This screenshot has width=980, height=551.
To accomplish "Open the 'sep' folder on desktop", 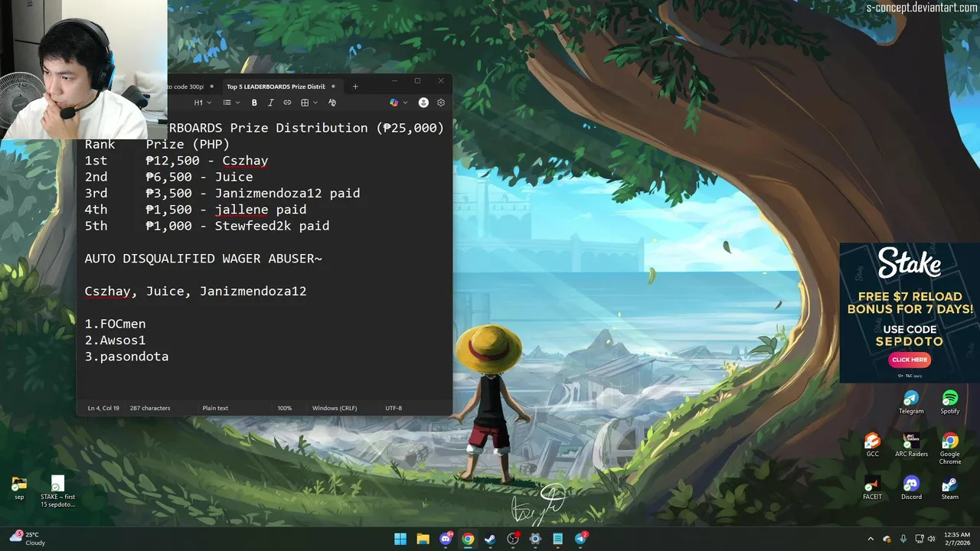I will point(19,488).
